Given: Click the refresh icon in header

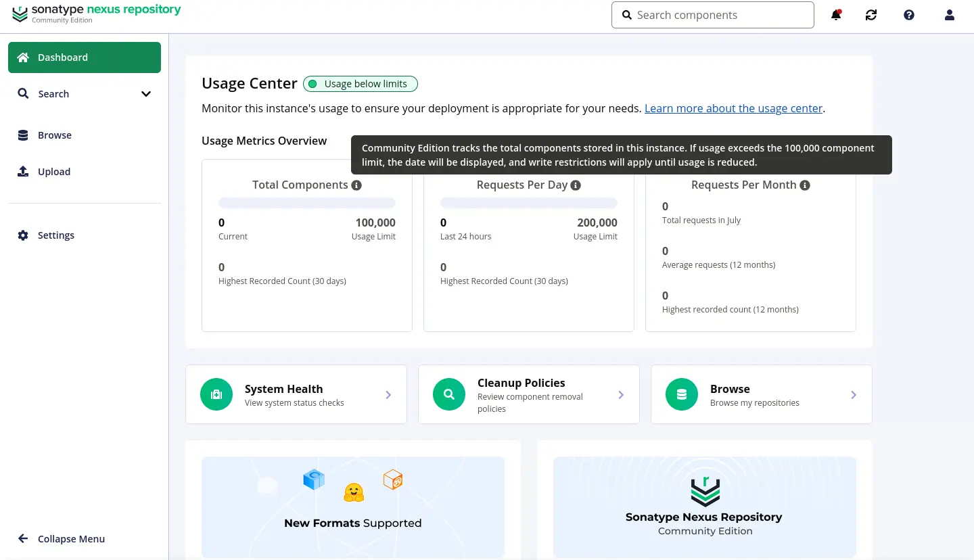Looking at the screenshot, I should pyautogui.click(x=871, y=15).
